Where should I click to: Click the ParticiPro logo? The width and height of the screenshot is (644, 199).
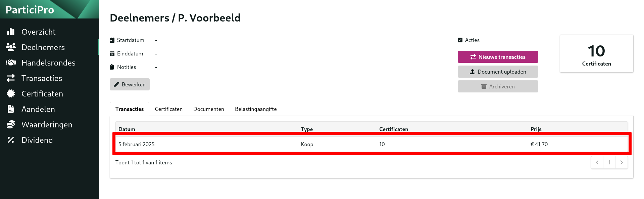point(30,10)
